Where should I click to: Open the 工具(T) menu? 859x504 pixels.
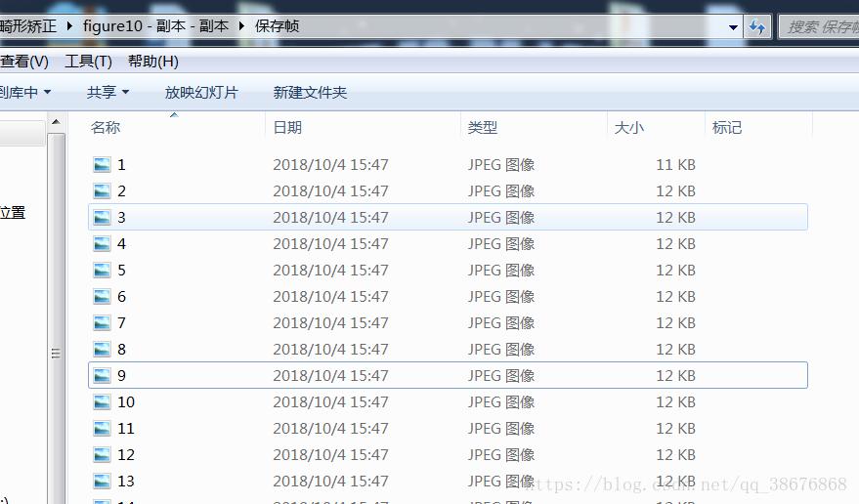coord(88,62)
